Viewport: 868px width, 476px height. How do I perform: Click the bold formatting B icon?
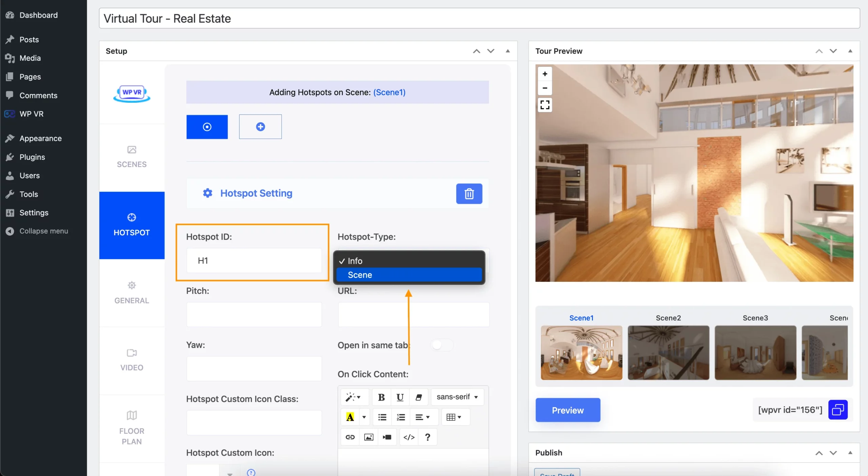(x=381, y=397)
